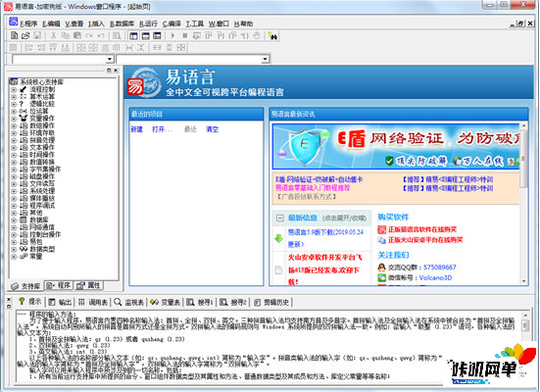Click the Run play triangle icon
Viewport: 540px width, 392px height.
pos(172,35)
